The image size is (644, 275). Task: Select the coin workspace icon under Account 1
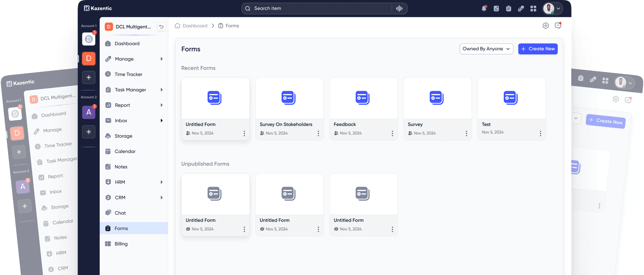pos(89,39)
